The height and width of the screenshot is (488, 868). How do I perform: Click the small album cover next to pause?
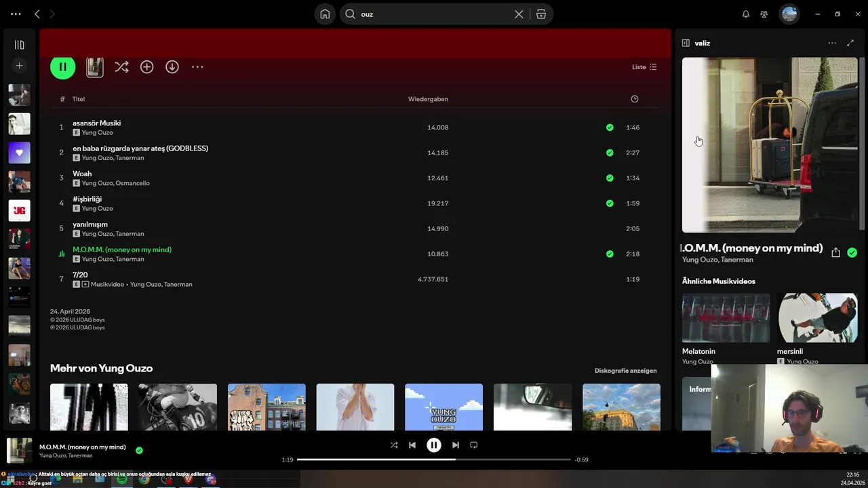(95, 66)
